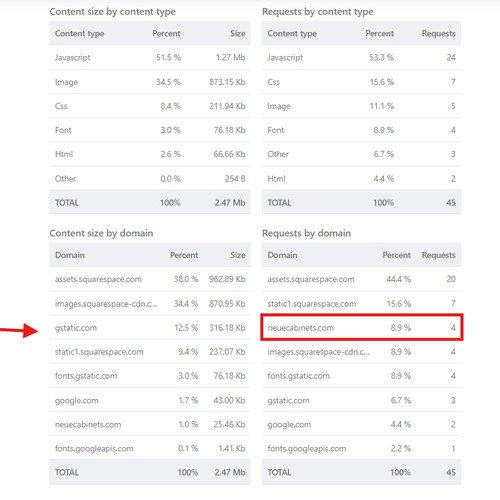Click the Domain header in Content size by domain

click(x=70, y=255)
